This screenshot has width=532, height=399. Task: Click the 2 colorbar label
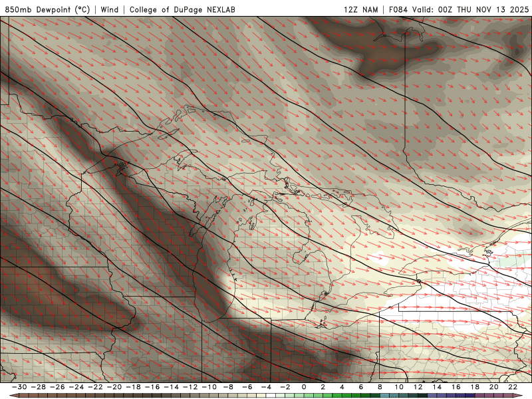pos(323,387)
